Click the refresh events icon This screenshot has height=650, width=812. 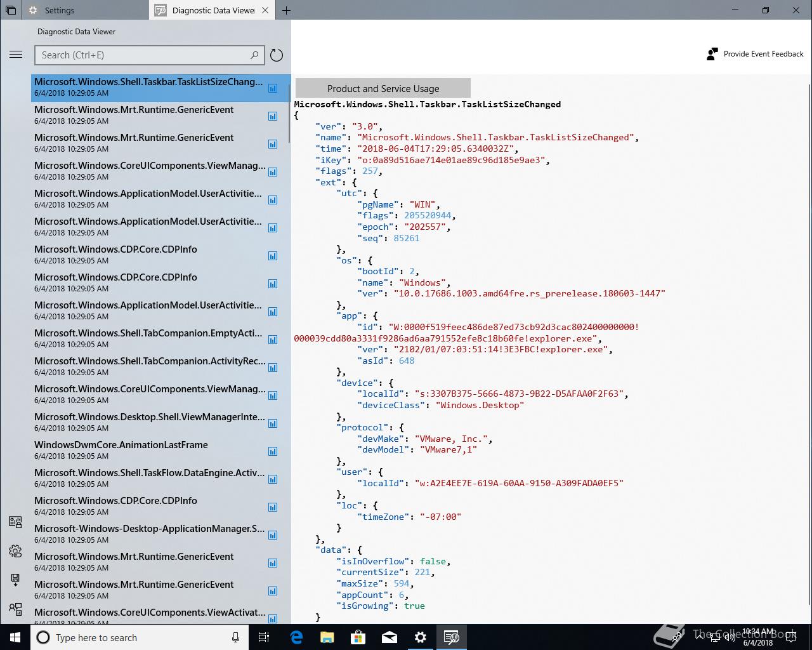coord(277,55)
